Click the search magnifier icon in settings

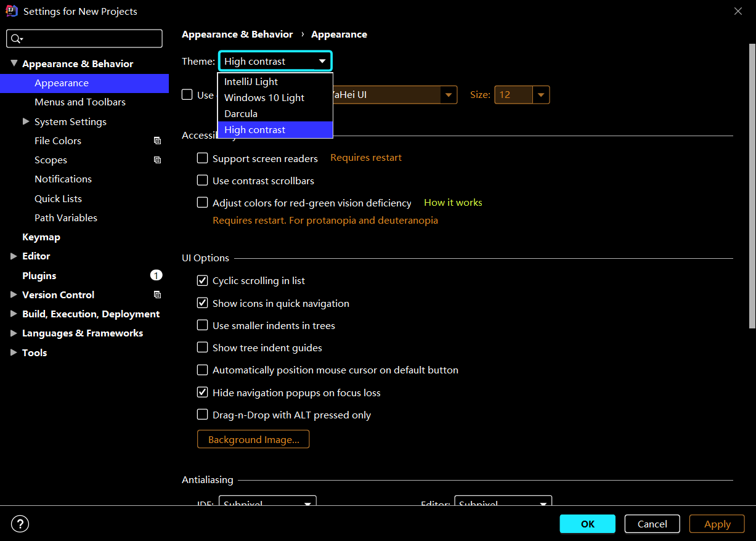pyautogui.click(x=17, y=38)
